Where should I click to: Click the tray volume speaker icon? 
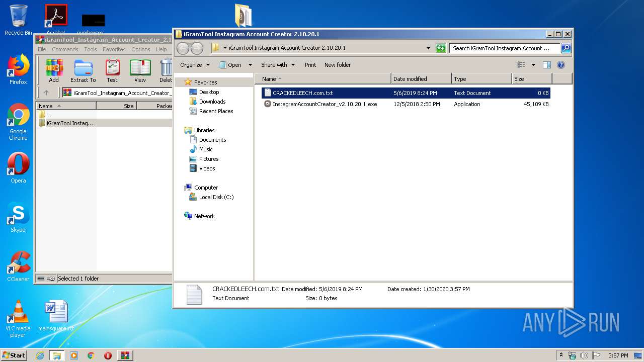[x=584, y=355]
